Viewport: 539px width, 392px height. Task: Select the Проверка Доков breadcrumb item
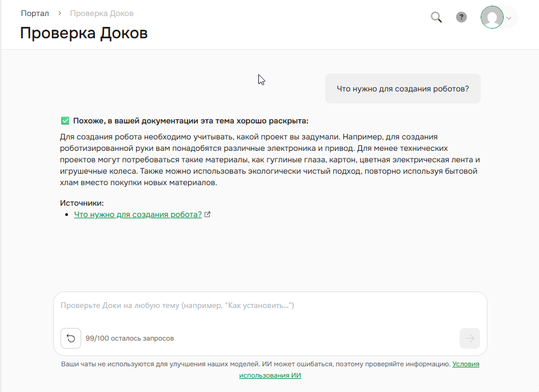[101, 13]
